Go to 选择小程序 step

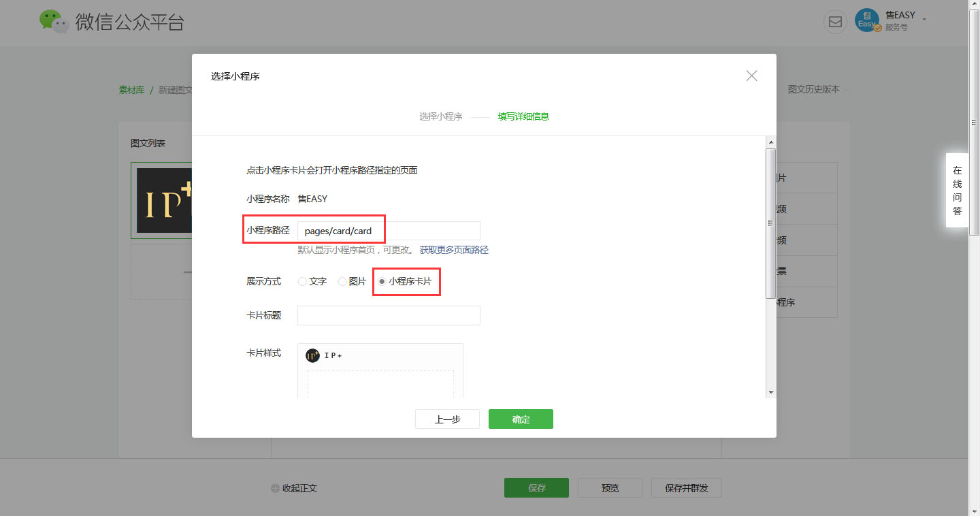point(440,116)
